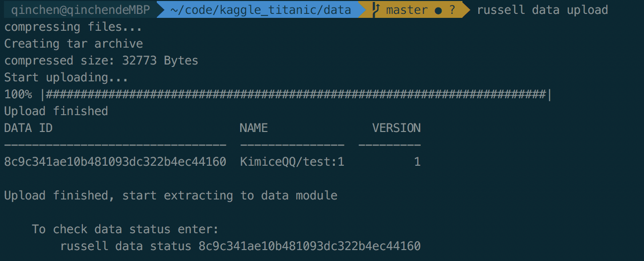Click the version value 1 in table
Image resolution: width=644 pixels, height=261 pixels.
(x=417, y=162)
